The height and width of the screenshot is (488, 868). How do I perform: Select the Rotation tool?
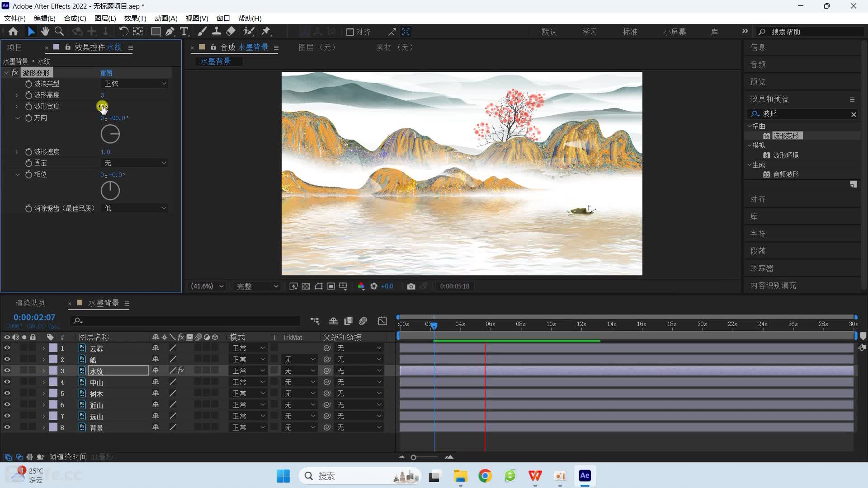[x=123, y=32]
